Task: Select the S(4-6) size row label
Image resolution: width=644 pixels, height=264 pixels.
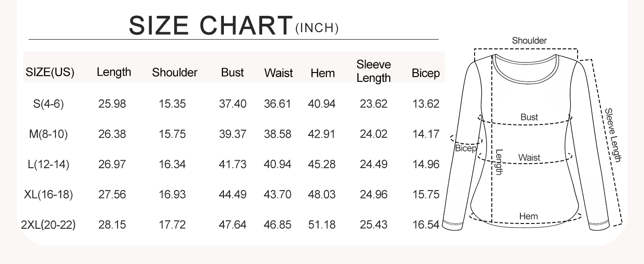Action: tap(48, 104)
